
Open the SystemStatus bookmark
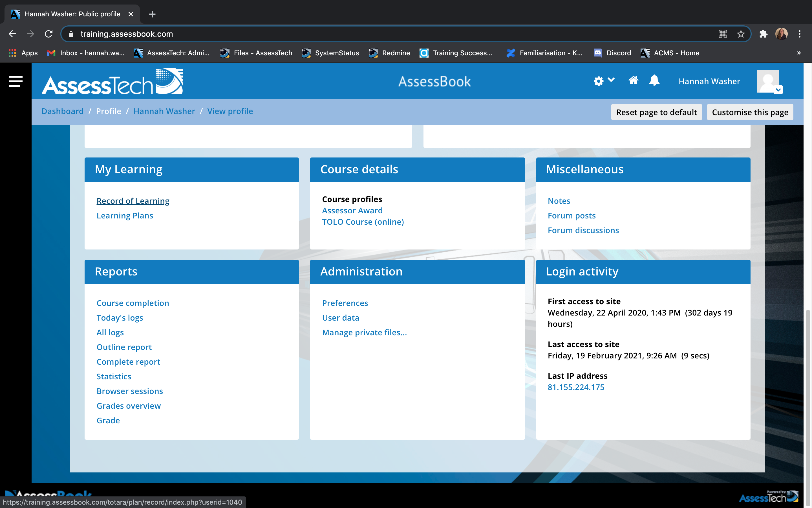pos(330,53)
